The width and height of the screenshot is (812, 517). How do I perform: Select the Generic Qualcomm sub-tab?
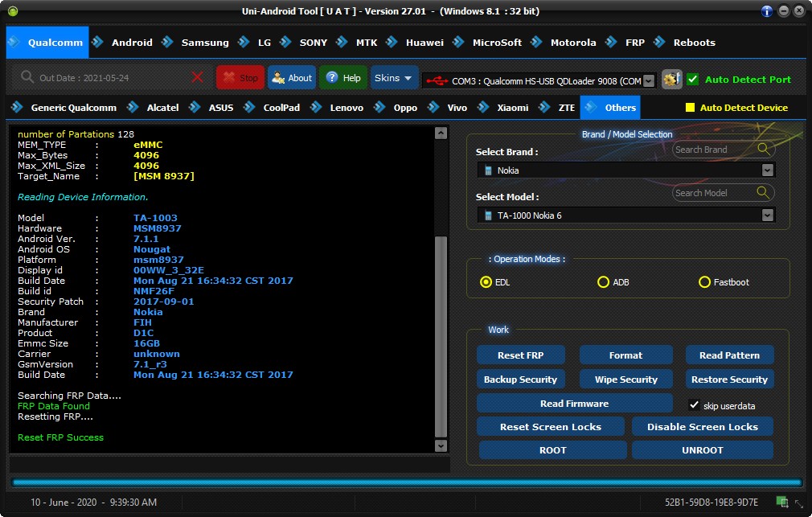pyautogui.click(x=65, y=108)
